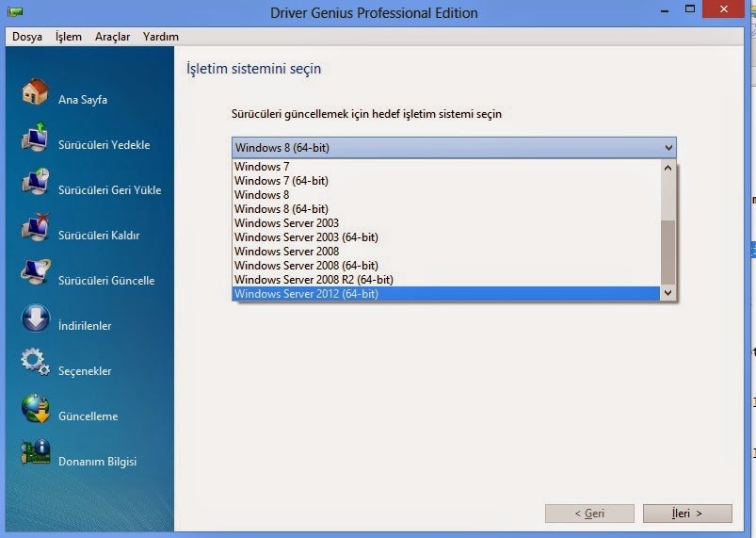Open the Araçlar menu
Viewport: 756px width, 538px height.
pyautogui.click(x=112, y=37)
